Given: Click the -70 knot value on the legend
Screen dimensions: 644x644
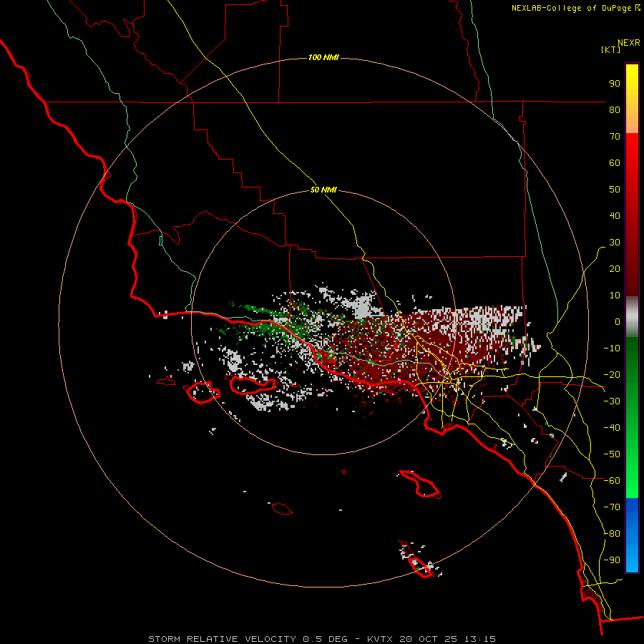Looking at the screenshot, I should pos(612,507).
